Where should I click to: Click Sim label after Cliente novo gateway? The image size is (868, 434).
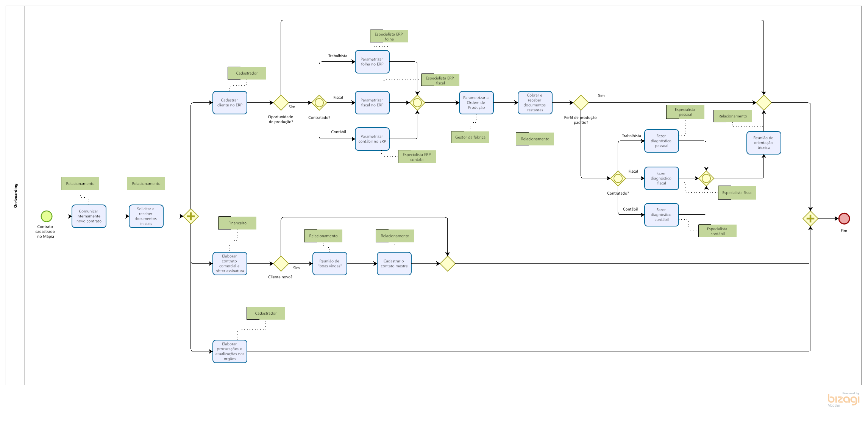pyautogui.click(x=297, y=268)
